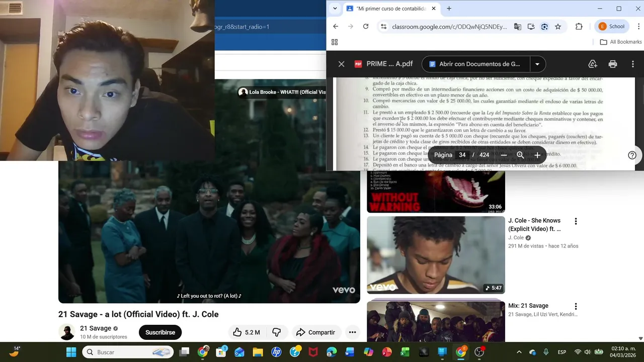Viewport: 644px width, 362px height.
Task: Open Google Lens search from the address bar
Action: tap(544, 27)
